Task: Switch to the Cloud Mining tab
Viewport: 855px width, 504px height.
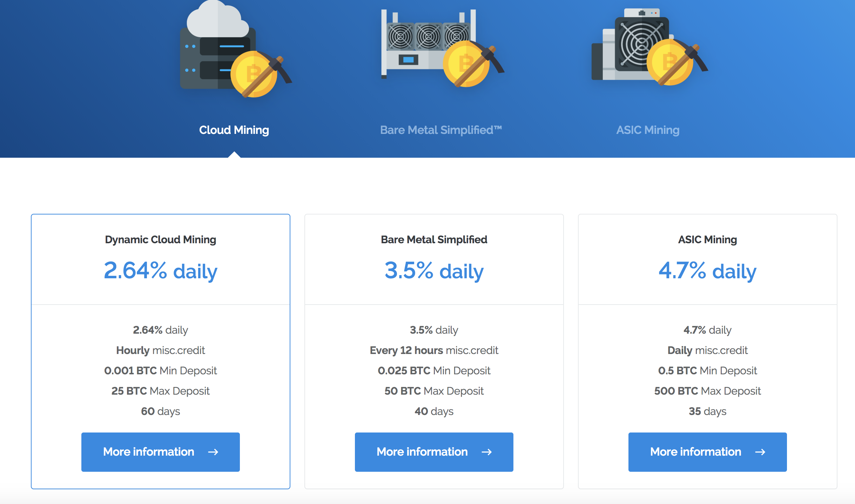Action: coord(234,130)
